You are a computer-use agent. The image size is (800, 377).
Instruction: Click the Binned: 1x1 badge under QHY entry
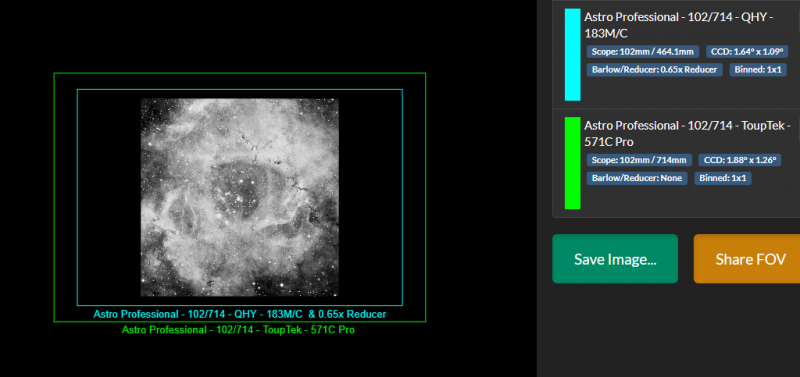tap(758, 70)
